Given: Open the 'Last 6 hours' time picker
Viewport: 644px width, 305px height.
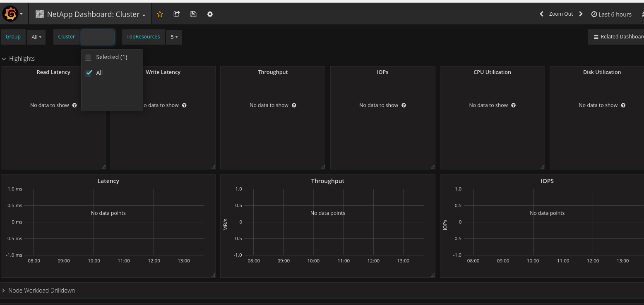Looking at the screenshot, I should click(x=611, y=14).
